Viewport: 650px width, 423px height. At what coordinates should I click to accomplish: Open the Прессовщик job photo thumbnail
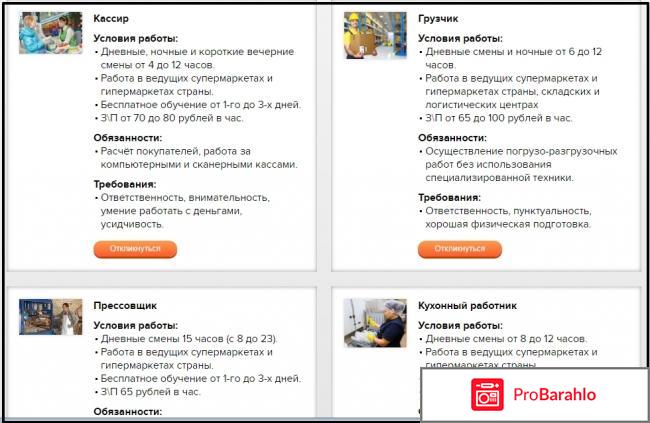pyautogui.click(x=51, y=317)
